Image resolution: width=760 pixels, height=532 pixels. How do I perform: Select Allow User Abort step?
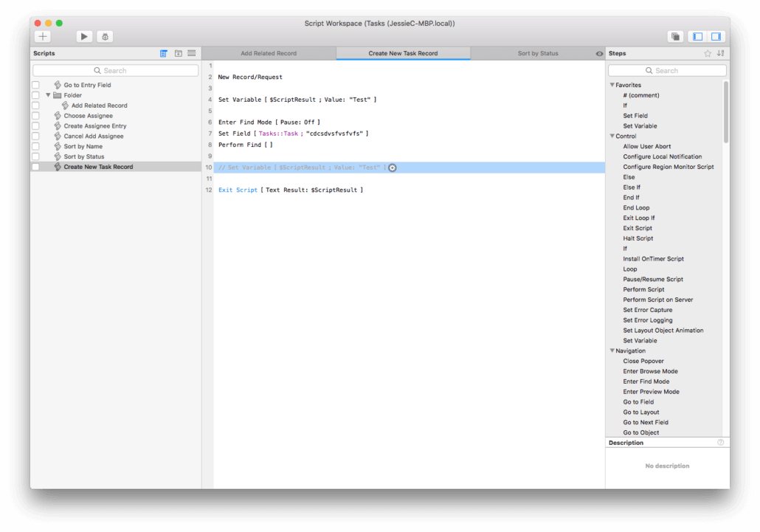click(646, 146)
